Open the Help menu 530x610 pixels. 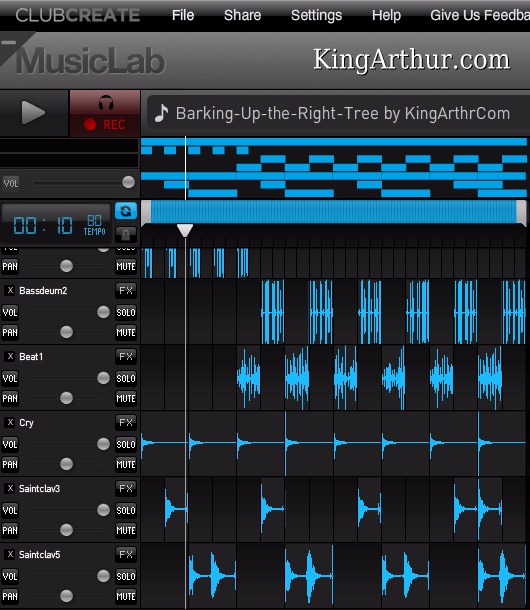(386, 15)
